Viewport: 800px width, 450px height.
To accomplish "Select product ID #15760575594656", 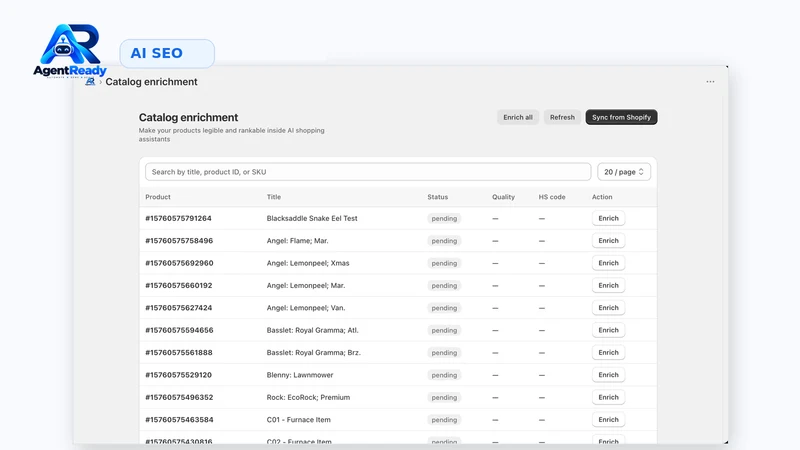I will (x=179, y=330).
